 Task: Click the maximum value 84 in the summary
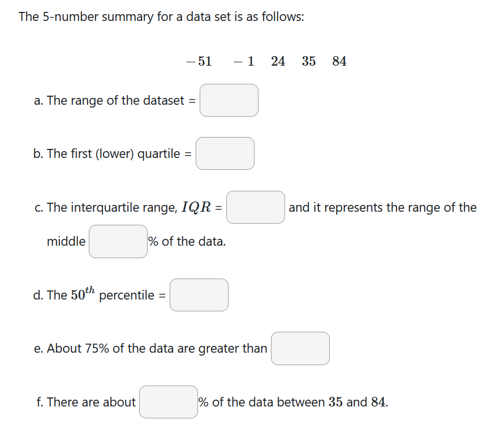click(x=338, y=61)
